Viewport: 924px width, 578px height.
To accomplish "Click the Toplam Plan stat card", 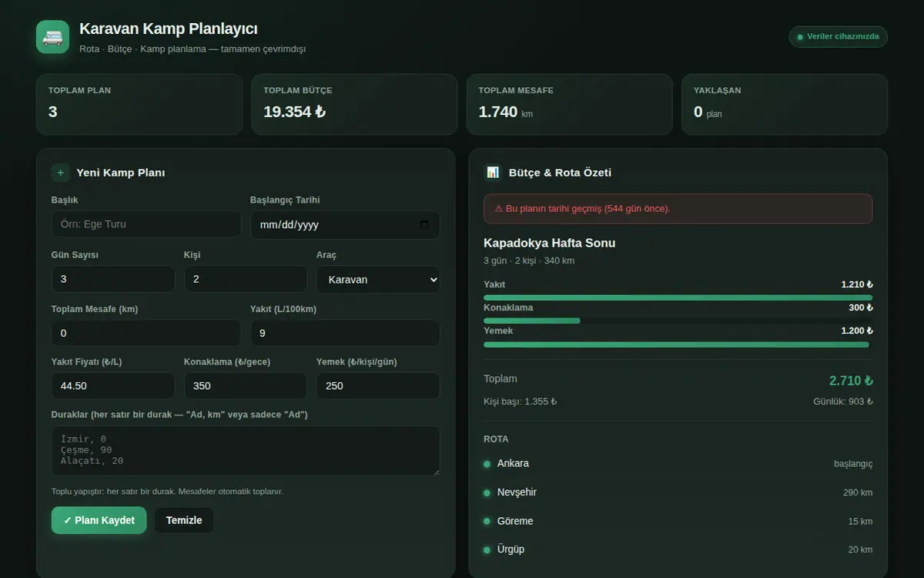I will 139,104.
